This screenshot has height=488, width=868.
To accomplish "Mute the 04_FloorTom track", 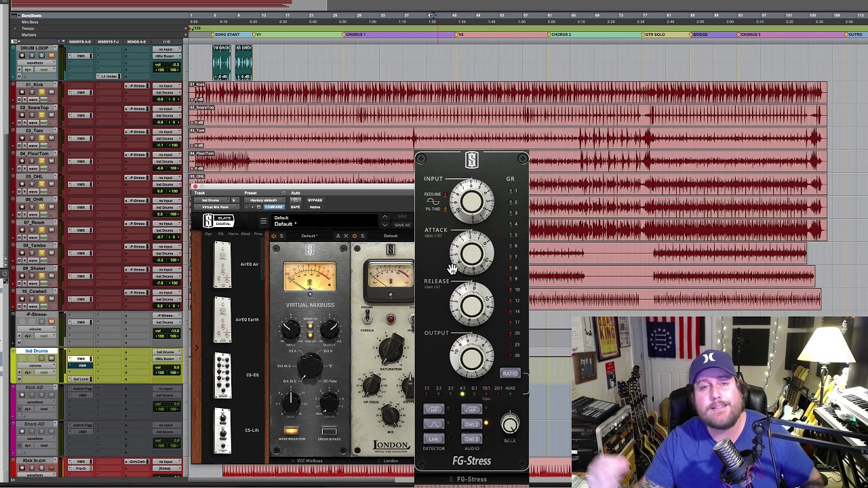I will coord(51,161).
